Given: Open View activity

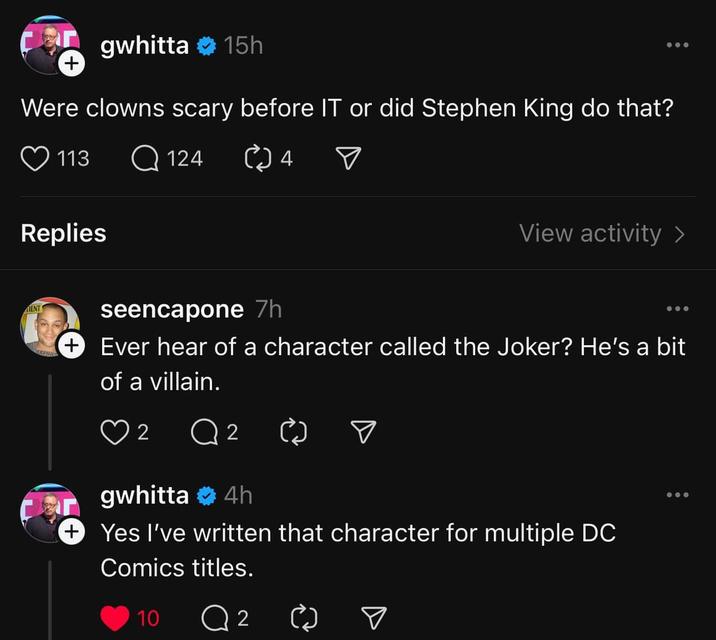Looking at the screenshot, I should coord(602,233).
